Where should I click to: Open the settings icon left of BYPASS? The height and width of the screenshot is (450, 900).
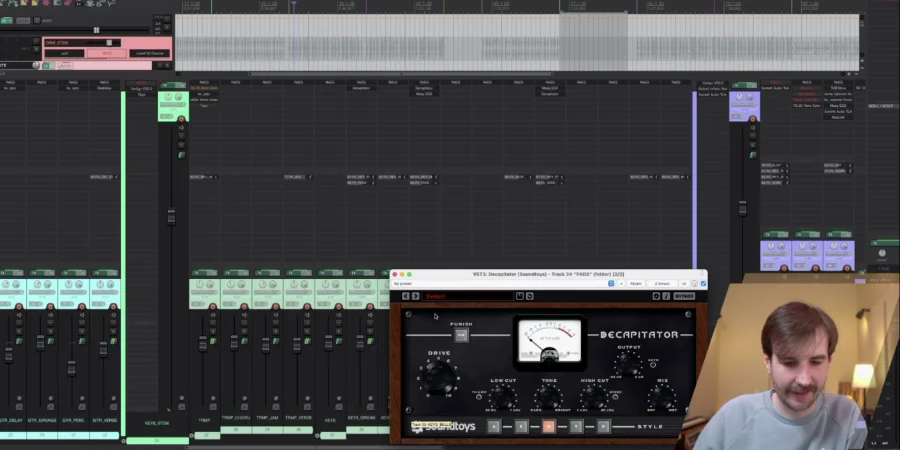(x=656, y=296)
